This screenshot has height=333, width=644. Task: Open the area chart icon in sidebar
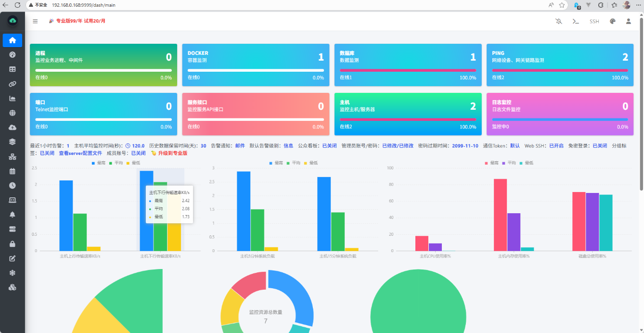pyautogui.click(x=13, y=99)
